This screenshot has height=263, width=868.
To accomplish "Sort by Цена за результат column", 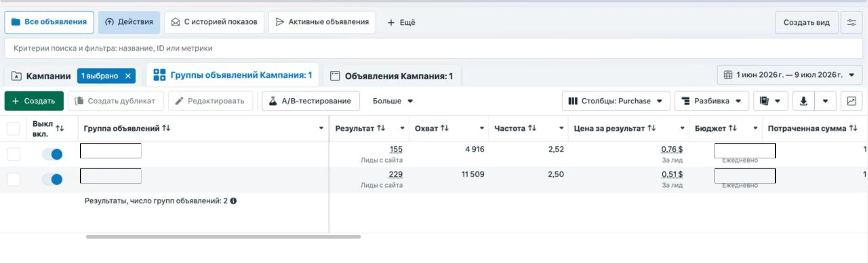I will click(x=652, y=128).
